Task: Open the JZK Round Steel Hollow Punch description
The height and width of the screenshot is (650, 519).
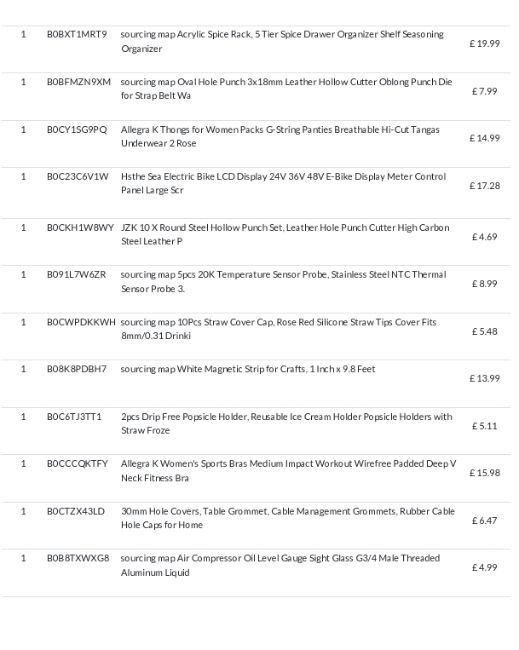Action: tap(285, 234)
